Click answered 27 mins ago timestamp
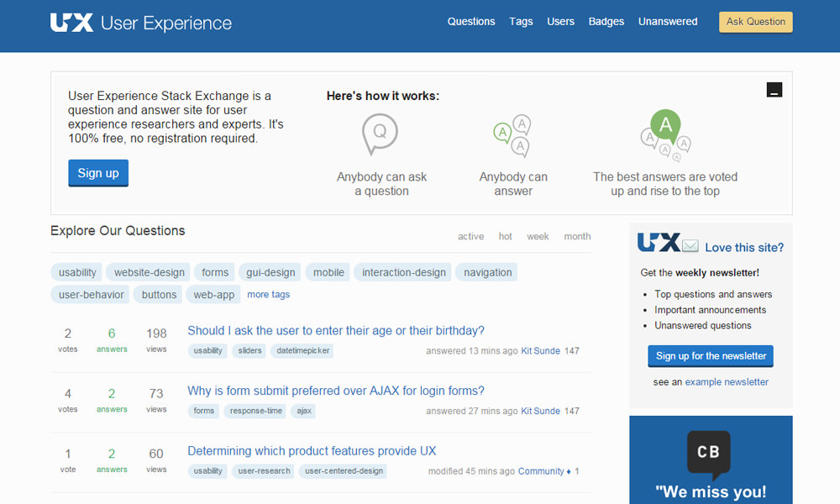840x504 pixels. 471,411
